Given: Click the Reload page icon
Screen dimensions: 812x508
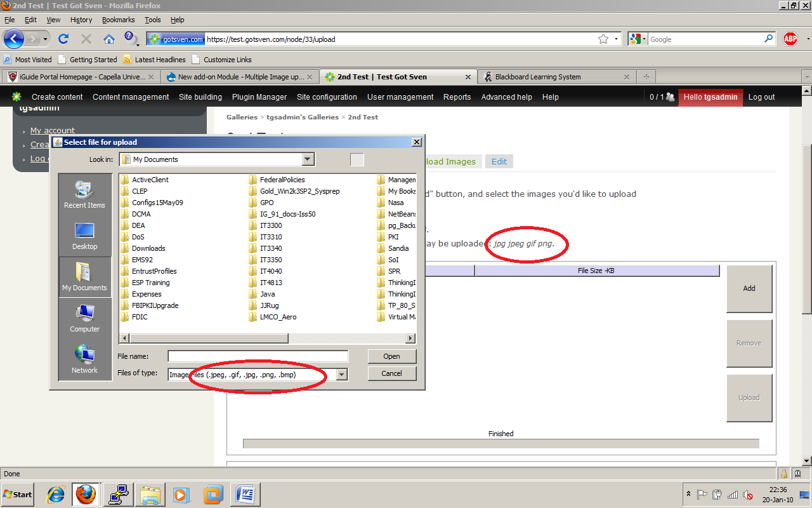Looking at the screenshot, I should click(63, 39).
